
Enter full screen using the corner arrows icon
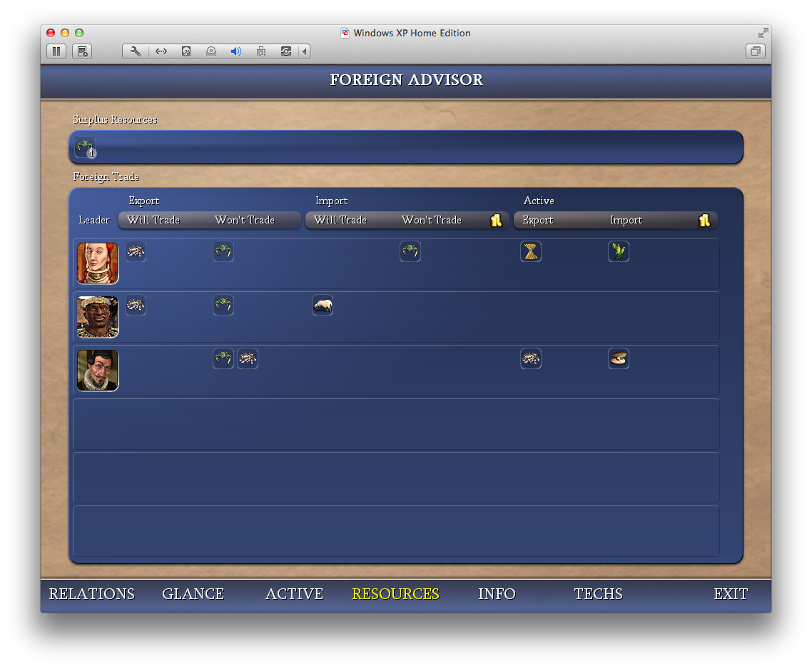(x=763, y=33)
